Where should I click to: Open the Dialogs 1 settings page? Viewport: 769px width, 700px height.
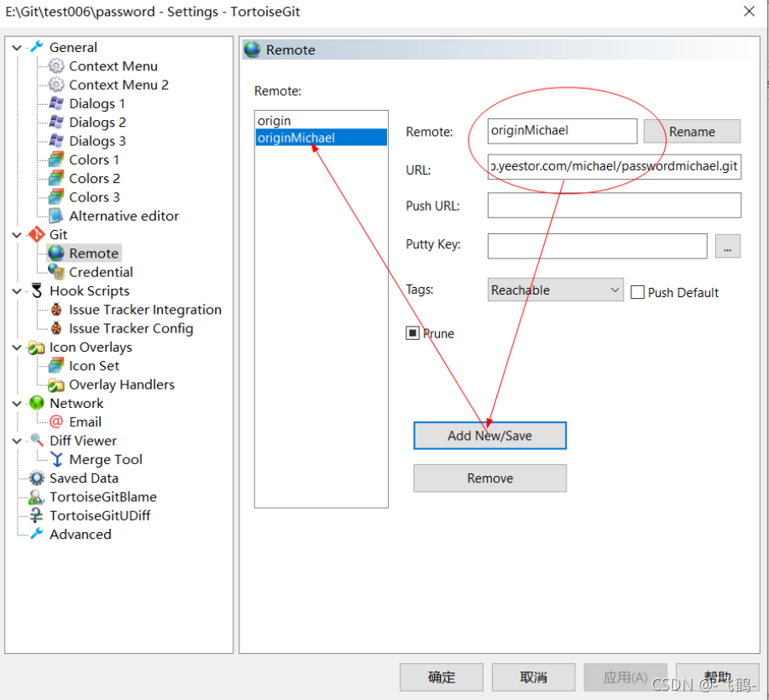pyautogui.click(x=97, y=103)
